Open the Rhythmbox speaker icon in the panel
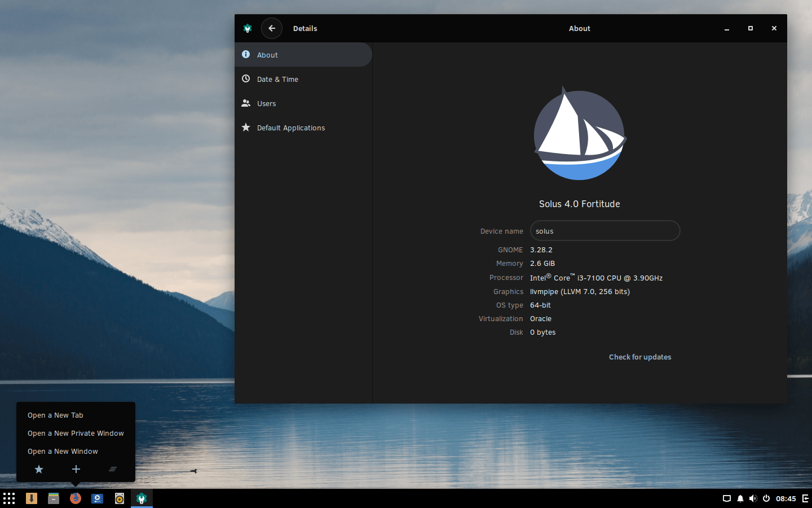The width and height of the screenshot is (812, 508). [120, 498]
